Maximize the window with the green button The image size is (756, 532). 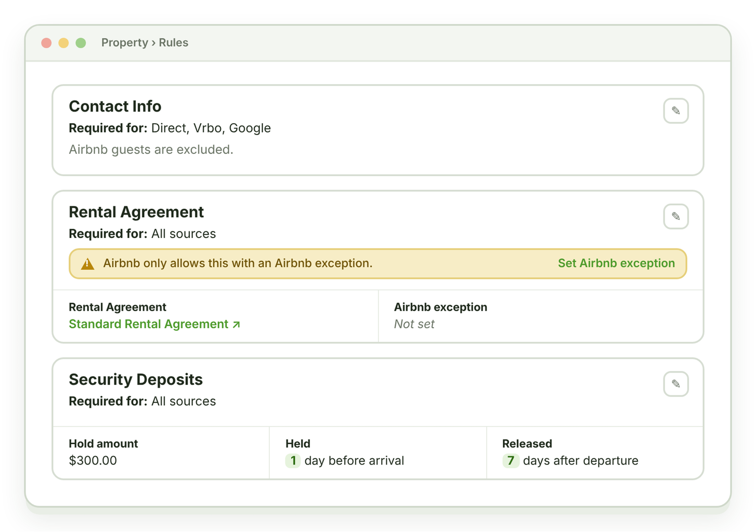pos(81,43)
